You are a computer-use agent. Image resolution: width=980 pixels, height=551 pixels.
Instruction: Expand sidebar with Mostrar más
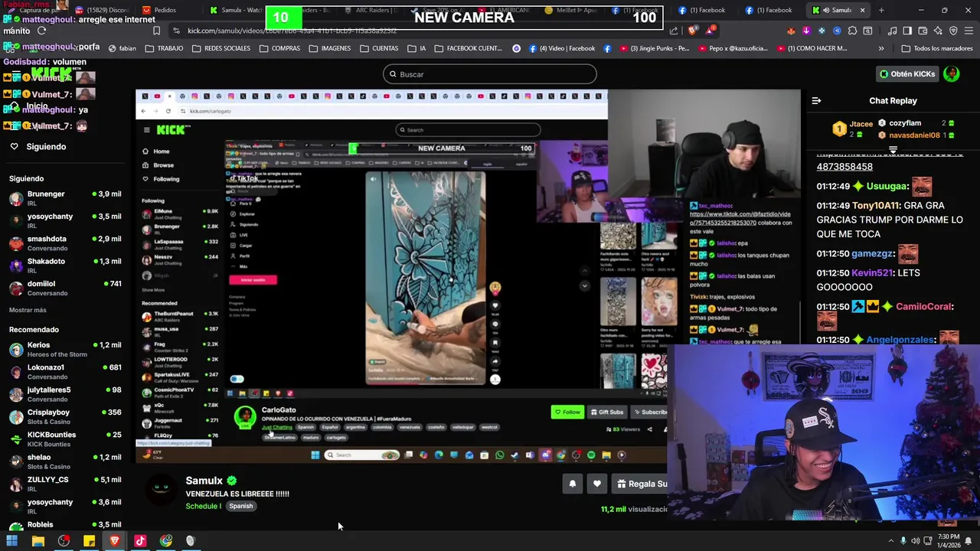click(x=28, y=310)
